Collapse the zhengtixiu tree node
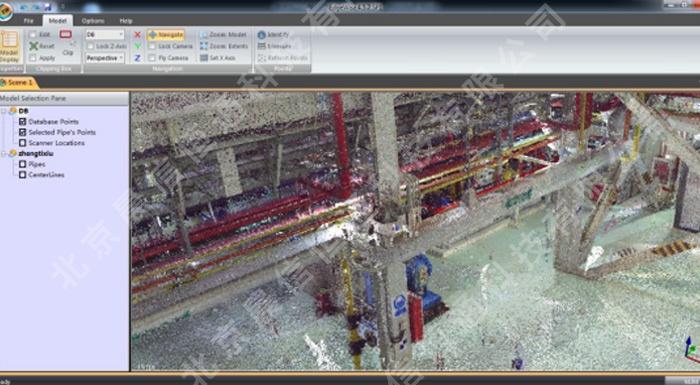Viewport: 700px width, 385px height. point(4,154)
